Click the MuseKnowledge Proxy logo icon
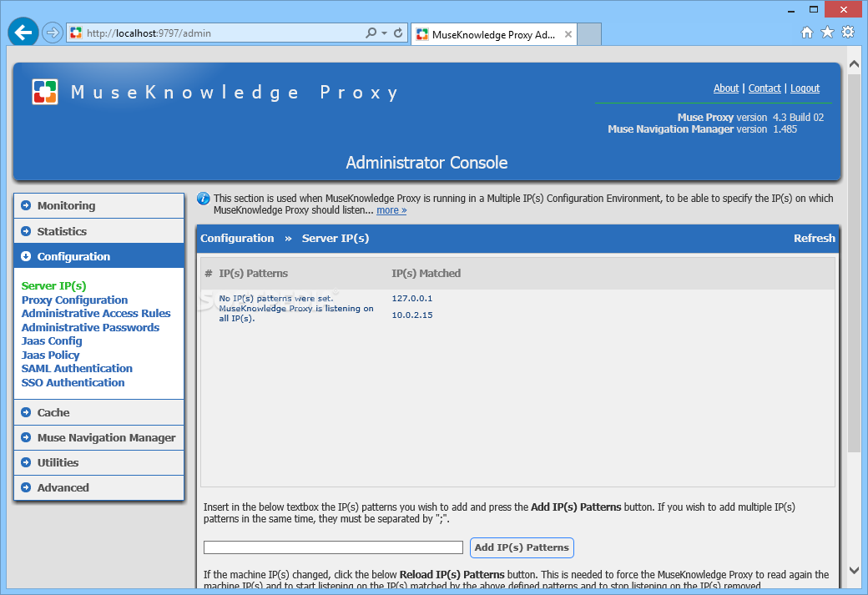 tap(45, 92)
